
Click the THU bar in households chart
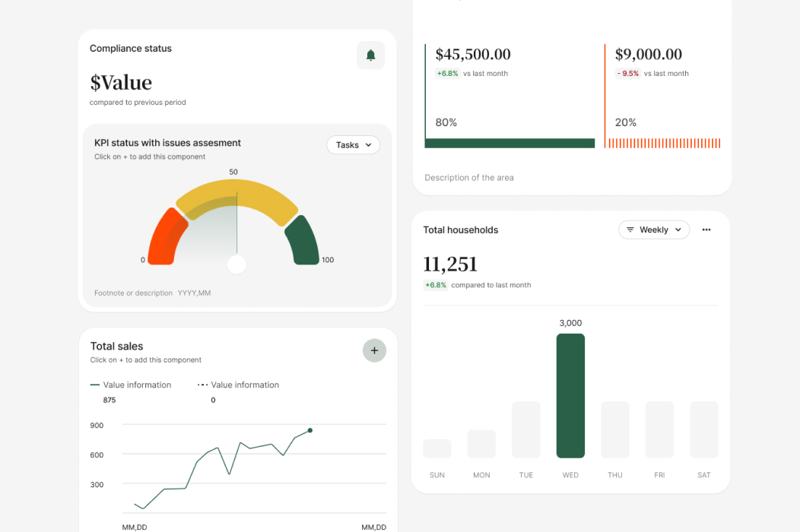pos(614,429)
